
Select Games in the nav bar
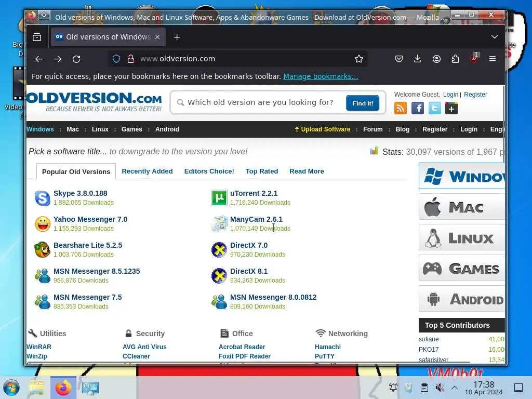tap(131, 129)
